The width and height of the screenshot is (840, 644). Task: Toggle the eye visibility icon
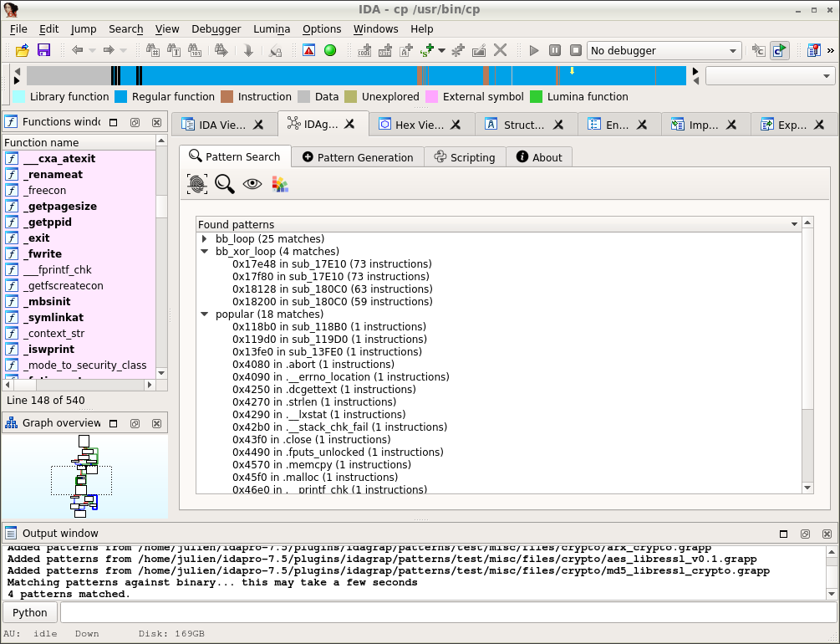click(x=252, y=184)
